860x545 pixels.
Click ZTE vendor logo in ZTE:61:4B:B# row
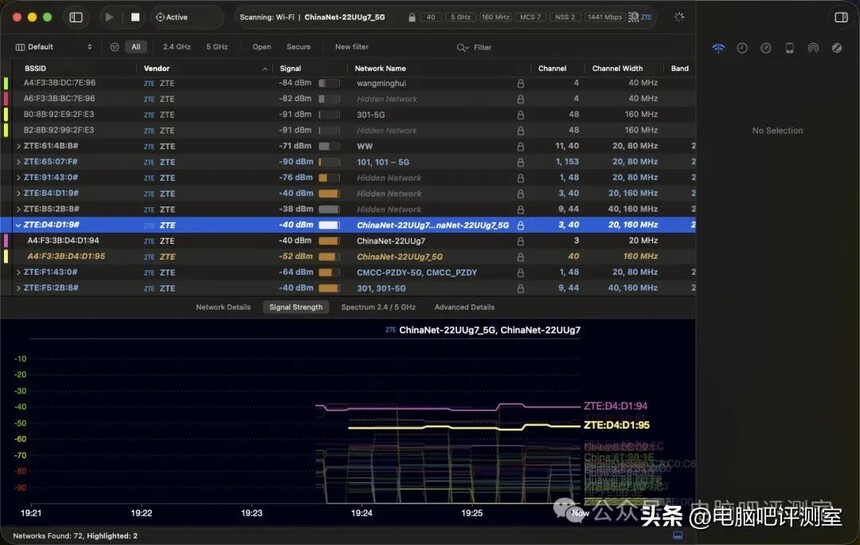click(149, 146)
